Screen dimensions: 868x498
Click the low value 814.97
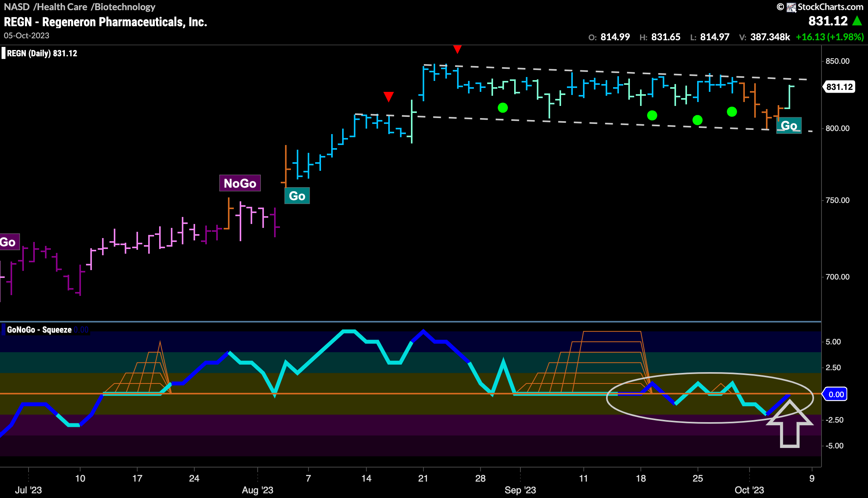click(x=715, y=37)
